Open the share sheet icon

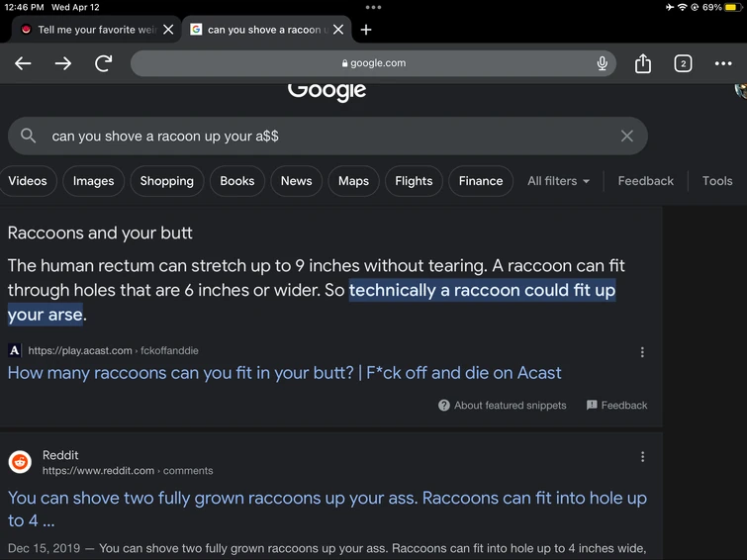pos(643,63)
